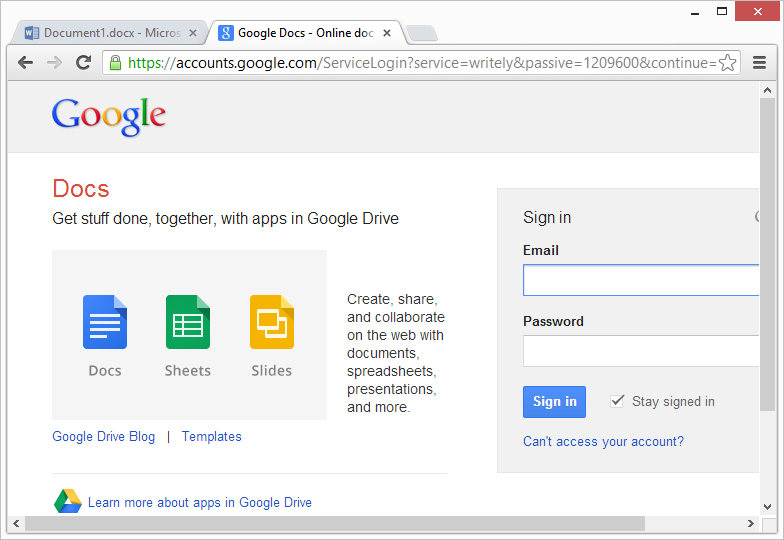Viewport: 784px width, 540px height.
Task: Click the yellow Slides icon
Action: 272,322
